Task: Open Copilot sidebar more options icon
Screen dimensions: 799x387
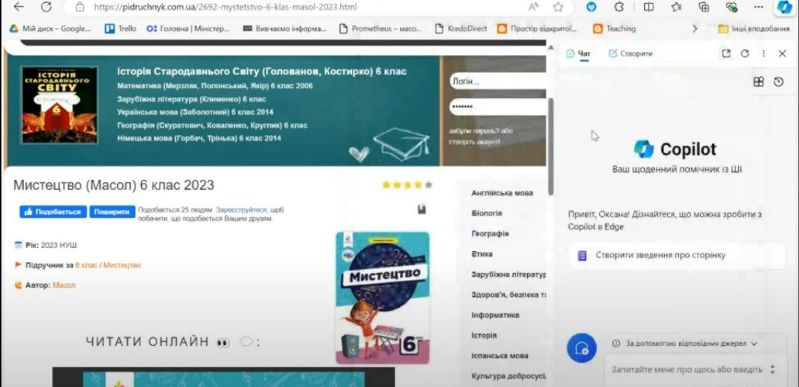Action: [763, 53]
